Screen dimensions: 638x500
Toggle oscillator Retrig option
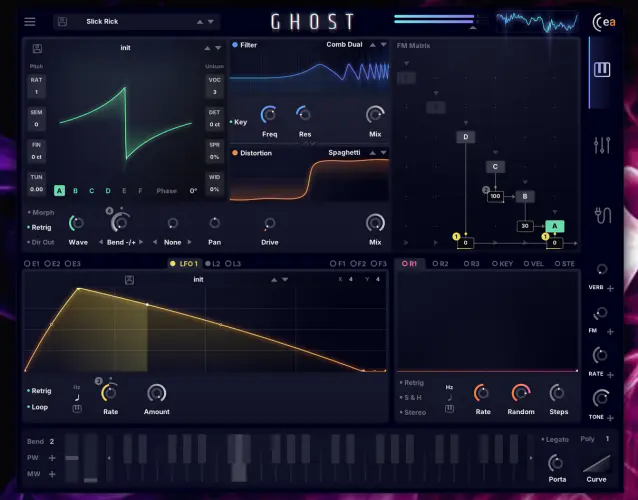point(39,227)
